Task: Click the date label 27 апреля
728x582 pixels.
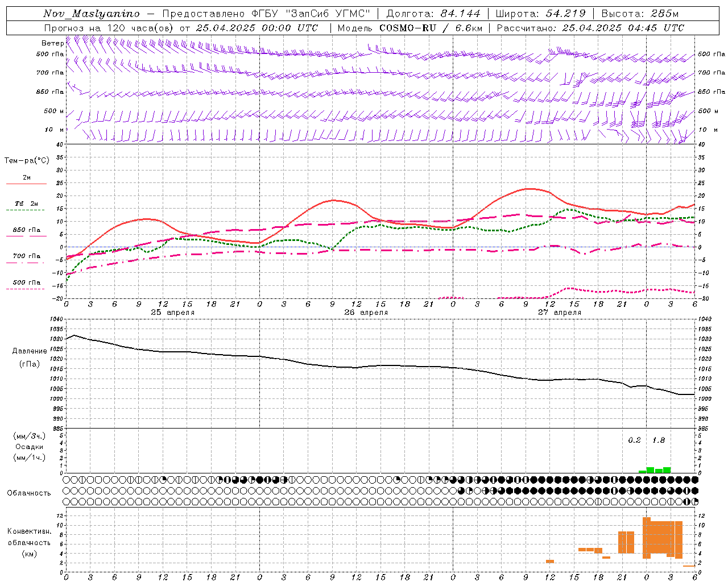Action: (559, 313)
